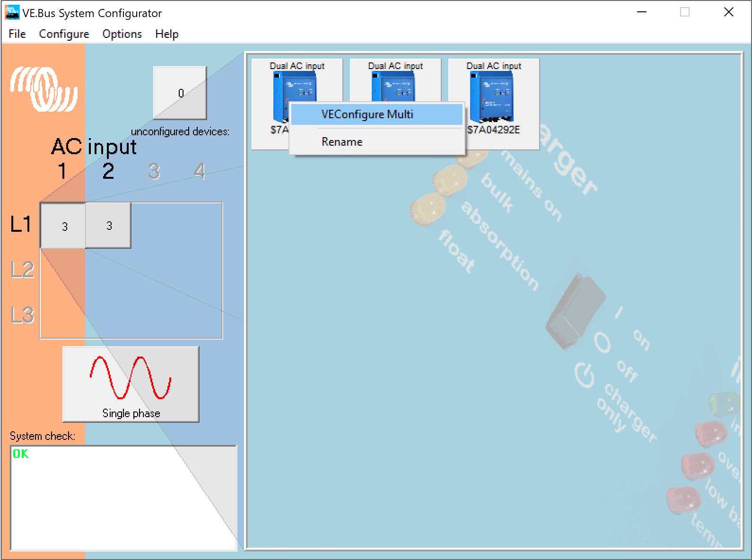Click the System check output box
This screenshot has height=560, width=752.
point(123,498)
